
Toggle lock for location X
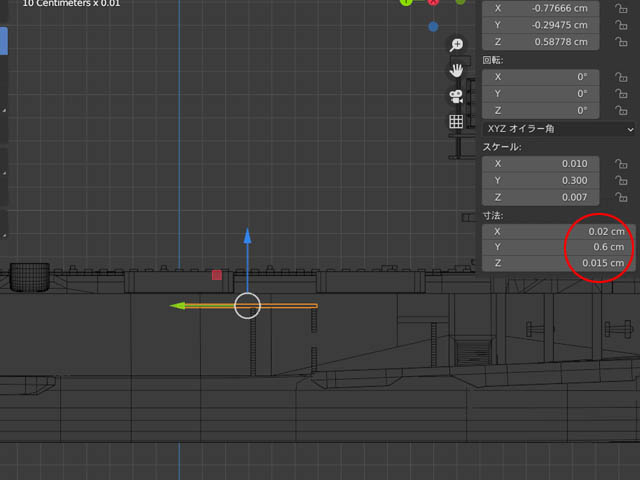pos(621,8)
